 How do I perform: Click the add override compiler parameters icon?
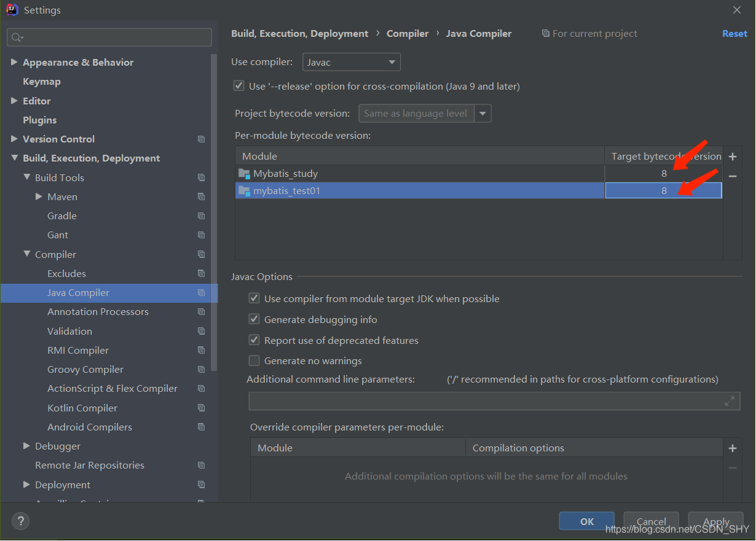(732, 448)
